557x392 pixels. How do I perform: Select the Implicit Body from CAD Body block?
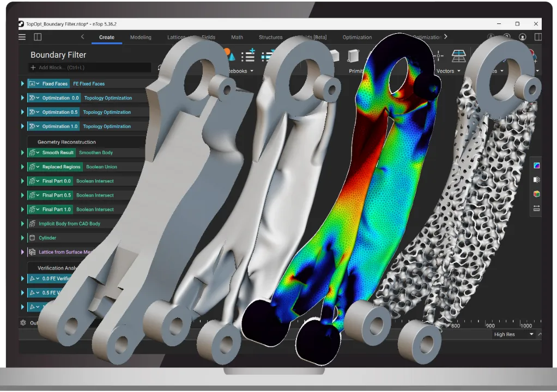click(x=69, y=224)
